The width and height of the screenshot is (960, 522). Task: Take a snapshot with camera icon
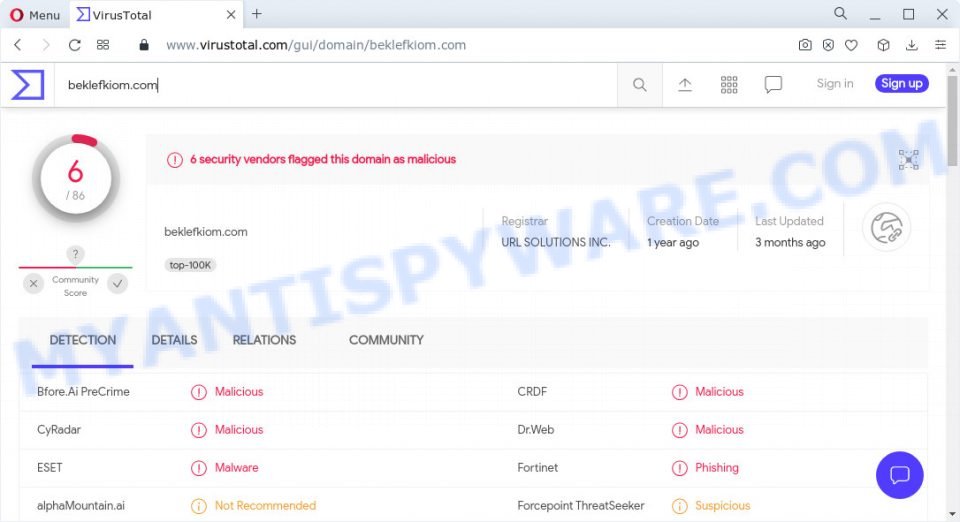coord(805,45)
